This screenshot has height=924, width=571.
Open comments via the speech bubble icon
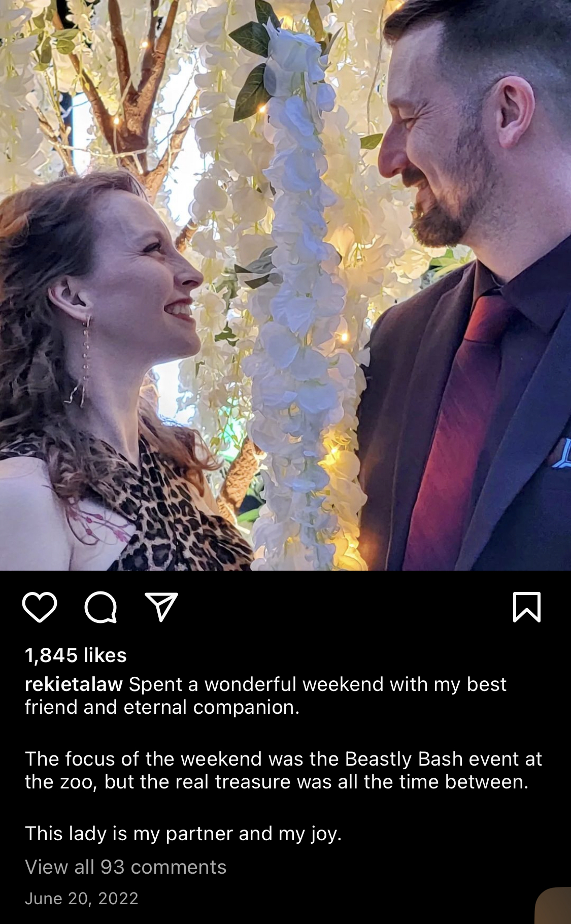(x=100, y=607)
